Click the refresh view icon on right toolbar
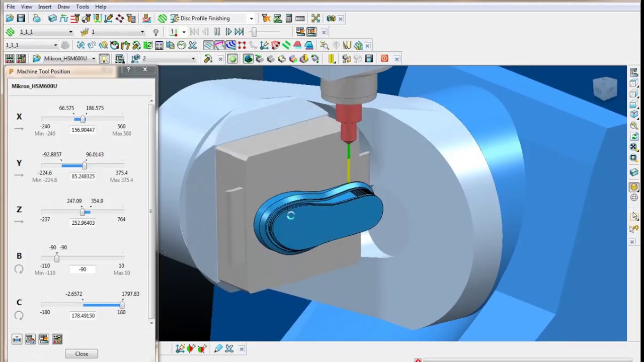 (x=633, y=136)
